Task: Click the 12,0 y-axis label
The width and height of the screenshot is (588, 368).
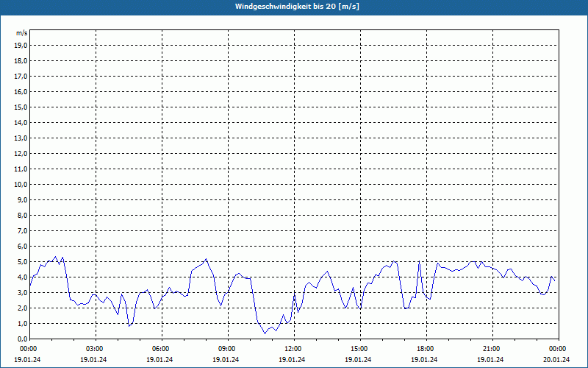Action: pyautogui.click(x=21, y=153)
